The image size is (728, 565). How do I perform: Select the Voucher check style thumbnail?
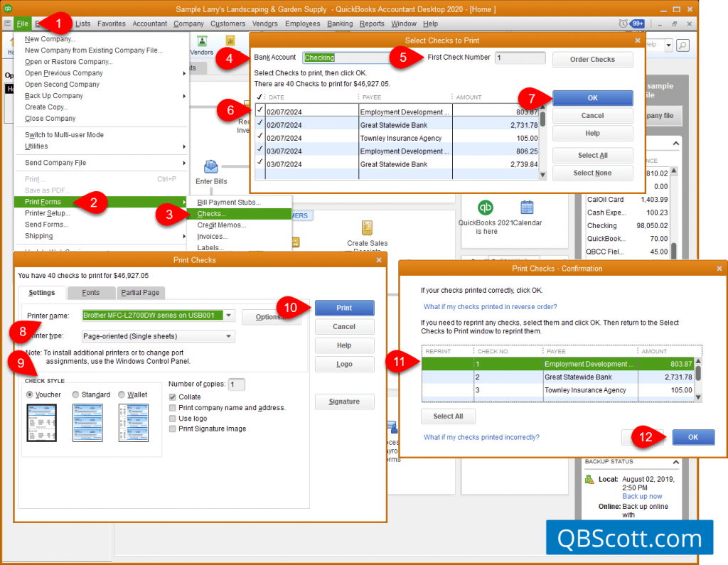42,422
